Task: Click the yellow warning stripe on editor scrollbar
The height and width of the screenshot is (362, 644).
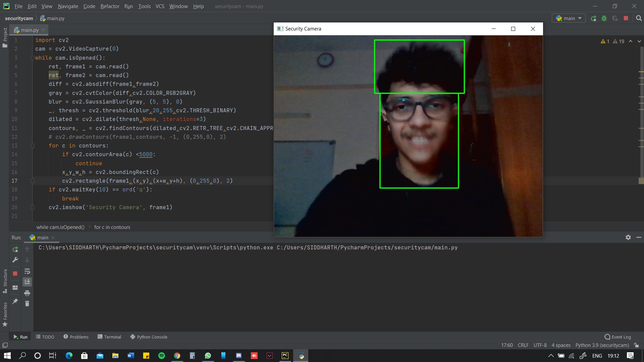Action: 641,72
